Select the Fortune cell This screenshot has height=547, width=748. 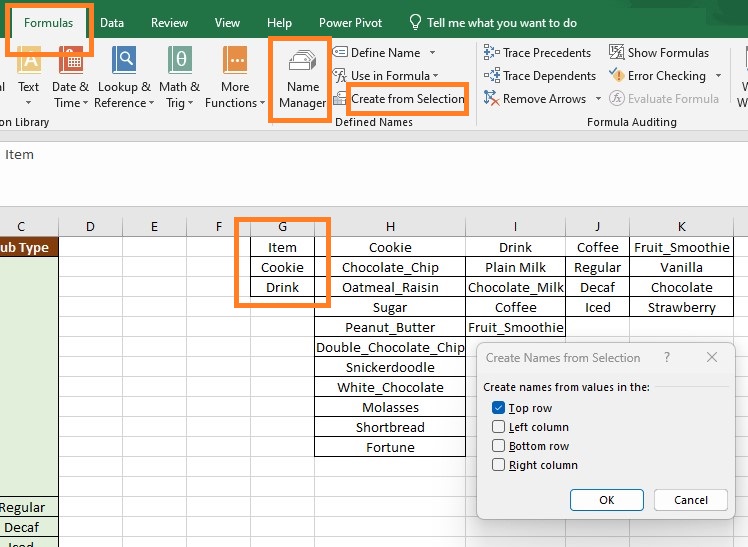390,447
